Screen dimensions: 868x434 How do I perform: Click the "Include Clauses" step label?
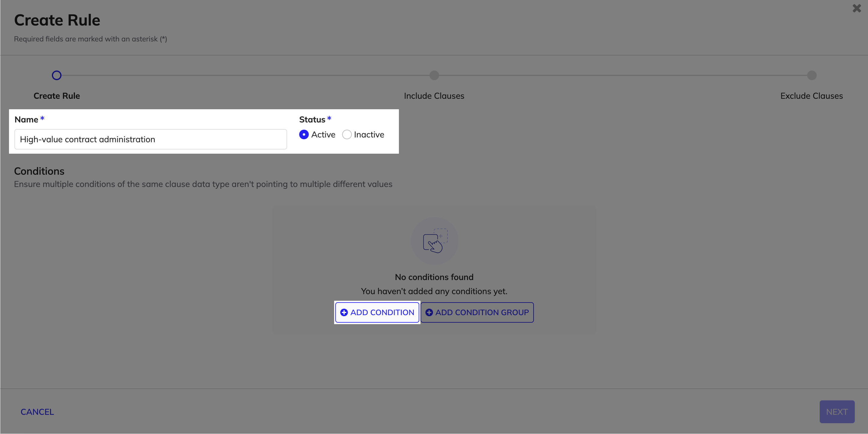click(x=434, y=96)
